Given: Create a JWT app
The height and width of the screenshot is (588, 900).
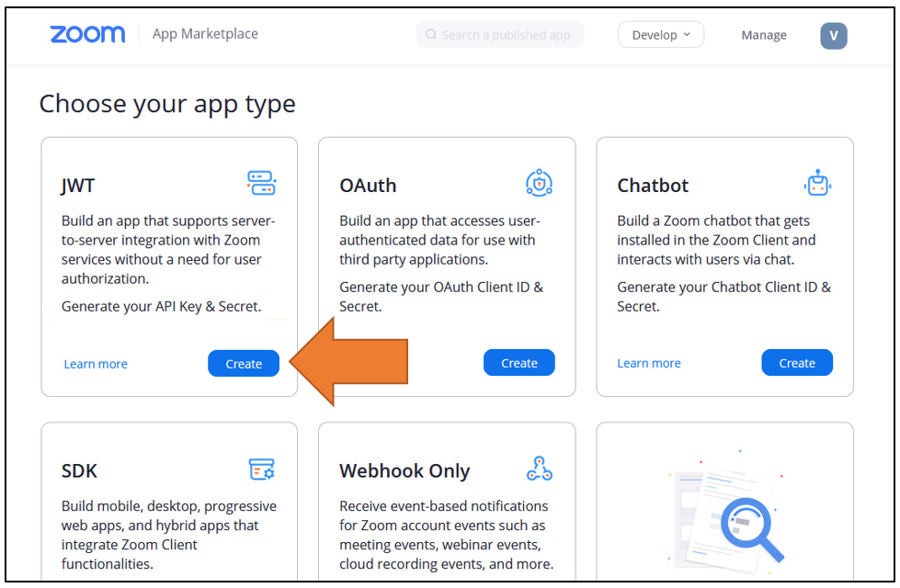Looking at the screenshot, I should (x=244, y=364).
